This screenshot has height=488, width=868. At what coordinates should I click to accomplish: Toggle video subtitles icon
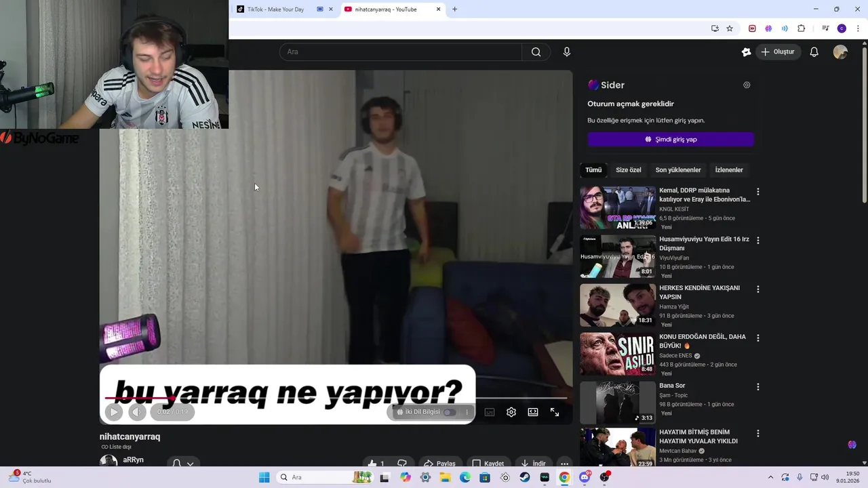(x=490, y=412)
